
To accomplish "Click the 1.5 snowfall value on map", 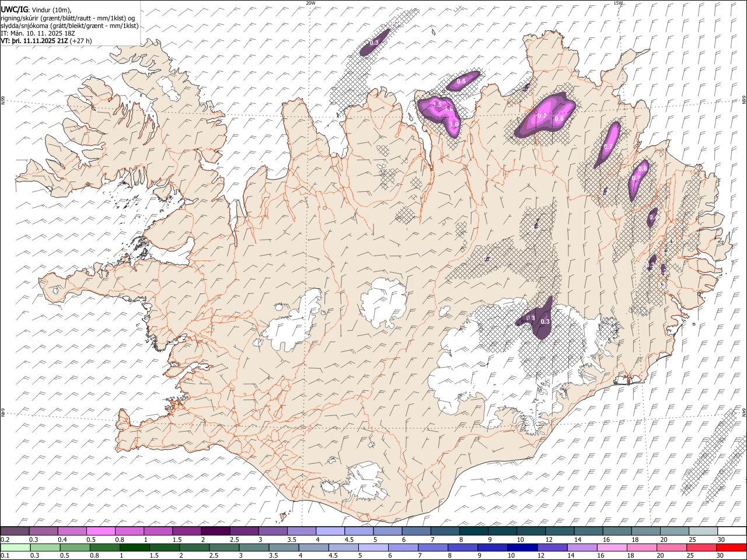I will click(437, 104).
